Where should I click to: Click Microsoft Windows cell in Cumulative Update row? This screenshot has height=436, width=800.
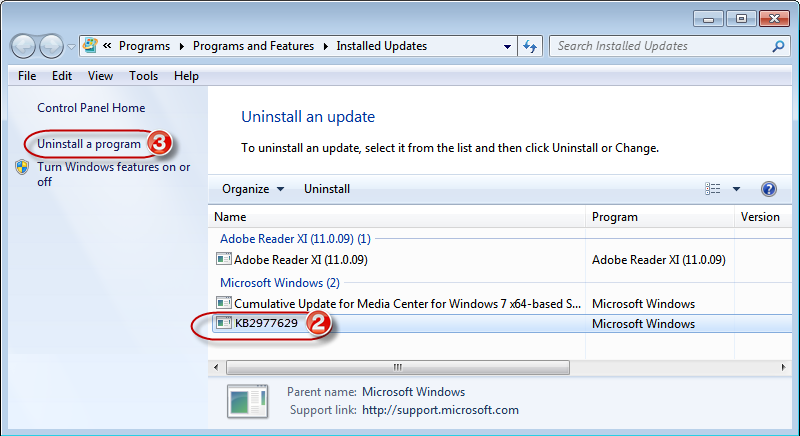(643, 303)
